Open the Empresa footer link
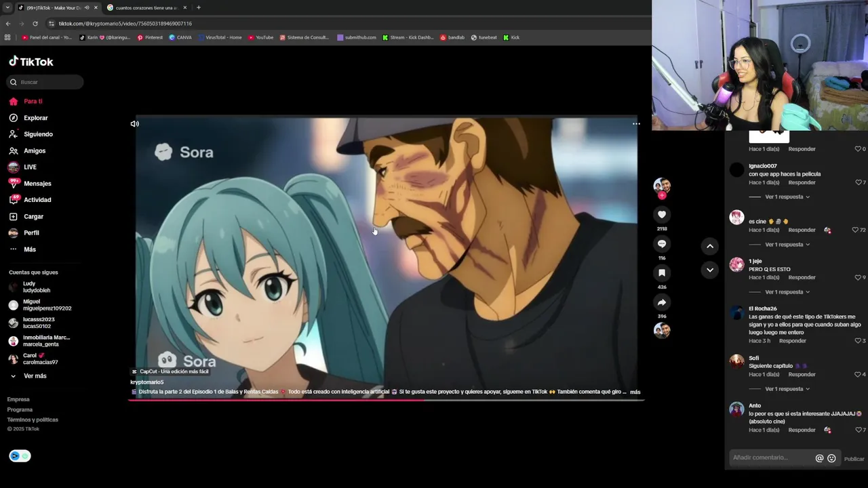Viewport: 868px width, 488px height. [18, 399]
